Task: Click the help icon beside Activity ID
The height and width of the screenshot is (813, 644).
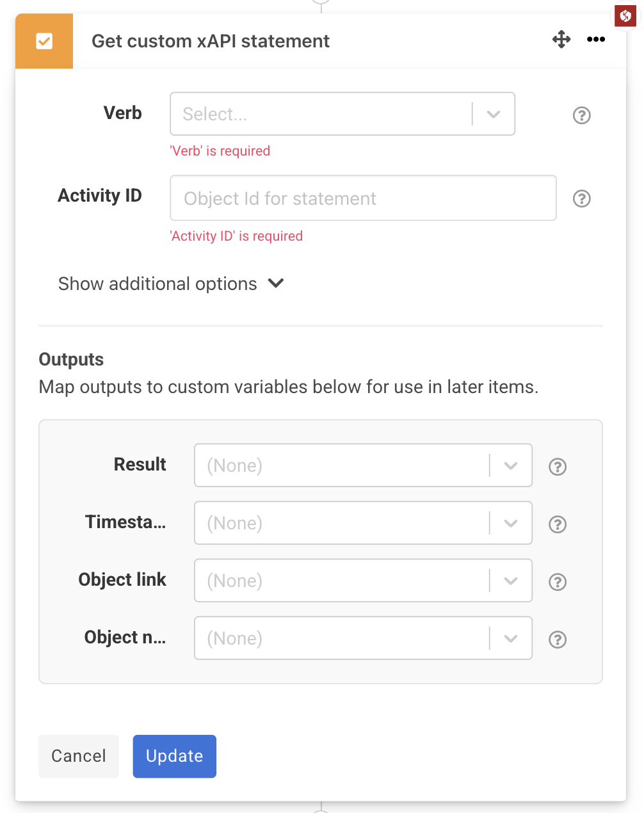Action: [581, 198]
